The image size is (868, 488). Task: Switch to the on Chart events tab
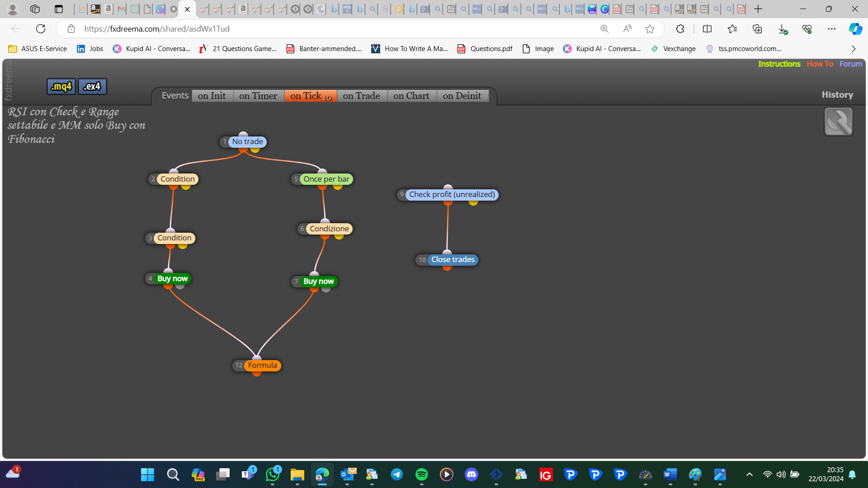click(x=411, y=96)
